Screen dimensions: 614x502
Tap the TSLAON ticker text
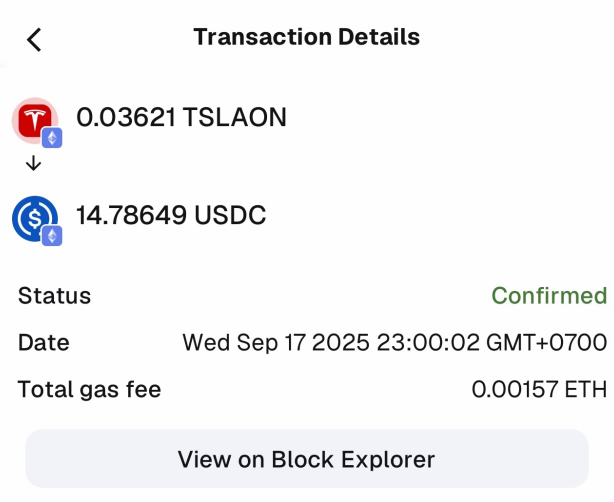point(235,118)
